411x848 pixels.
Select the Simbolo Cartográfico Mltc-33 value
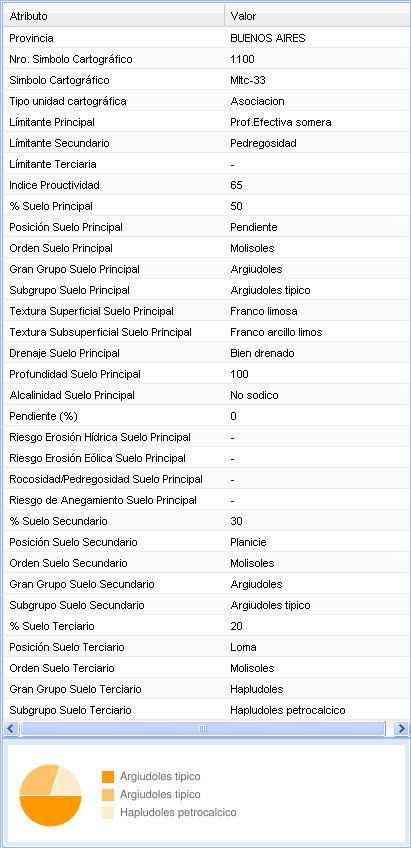click(x=248, y=80)
